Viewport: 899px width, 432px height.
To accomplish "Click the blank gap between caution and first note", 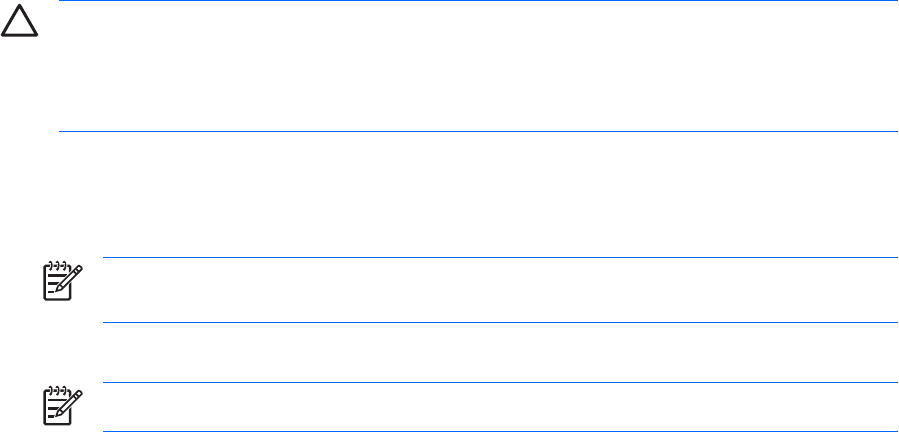I will point(478,195).
